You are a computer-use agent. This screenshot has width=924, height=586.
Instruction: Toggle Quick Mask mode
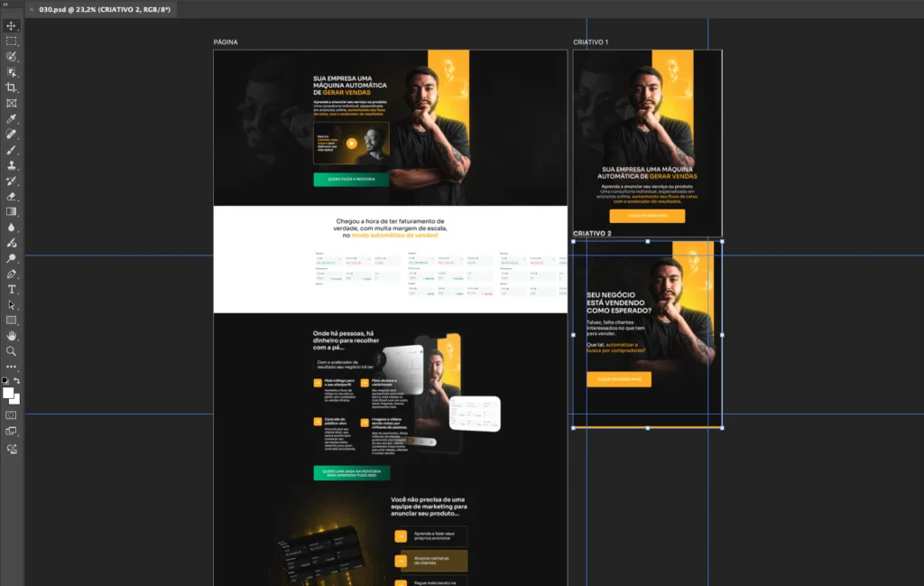pos(12,414)
